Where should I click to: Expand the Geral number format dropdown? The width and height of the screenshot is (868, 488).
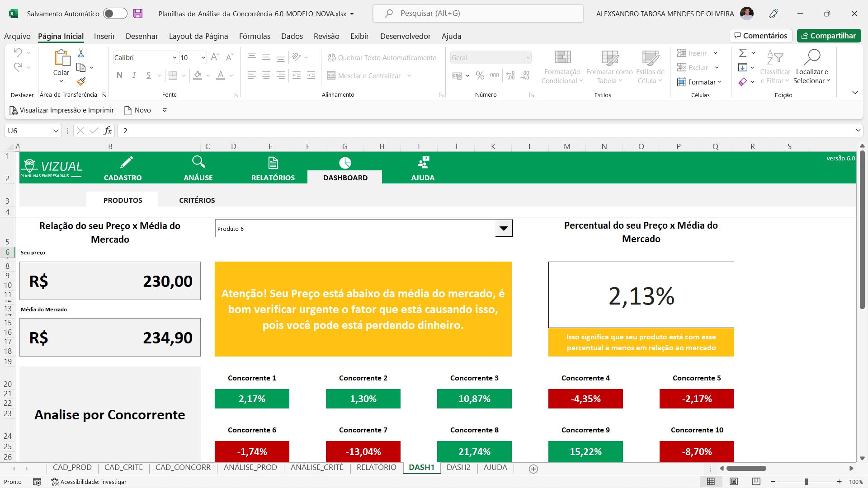pos(528,57)
